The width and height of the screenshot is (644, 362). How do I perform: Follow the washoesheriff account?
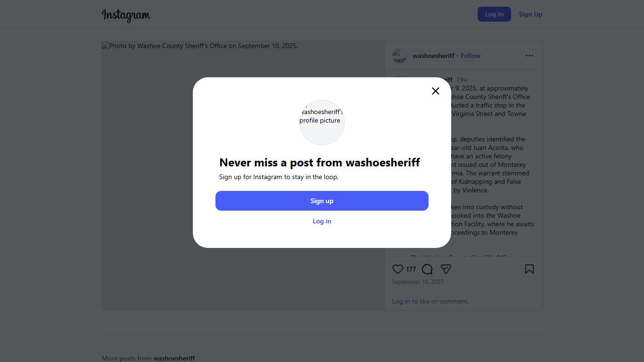471,56
